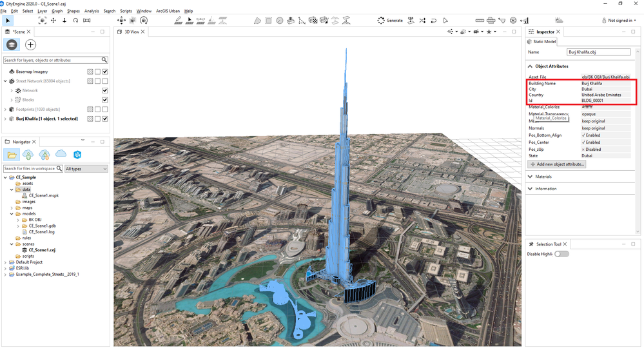Image resolution: width=644 pixels, height=350 pixels.
Task: Expand the Footprints layer
Action: (5, 110)
